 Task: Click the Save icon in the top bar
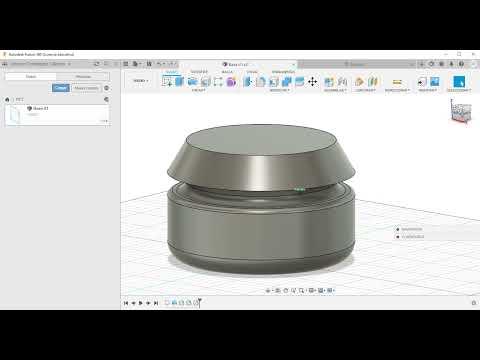[x=149, y=64]
